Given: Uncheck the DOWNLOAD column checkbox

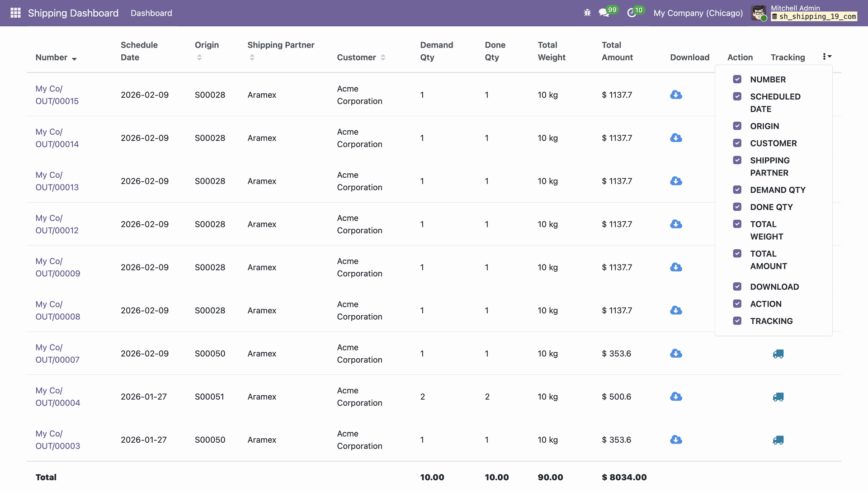Looking at the screenshot, I should point(737,287).
